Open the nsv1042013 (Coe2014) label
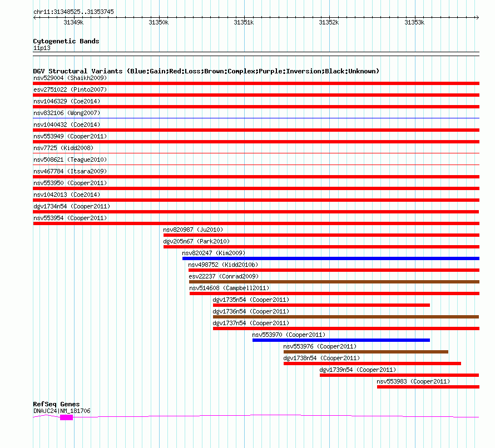This screenshot has width=495, height=448. (67, 195)
